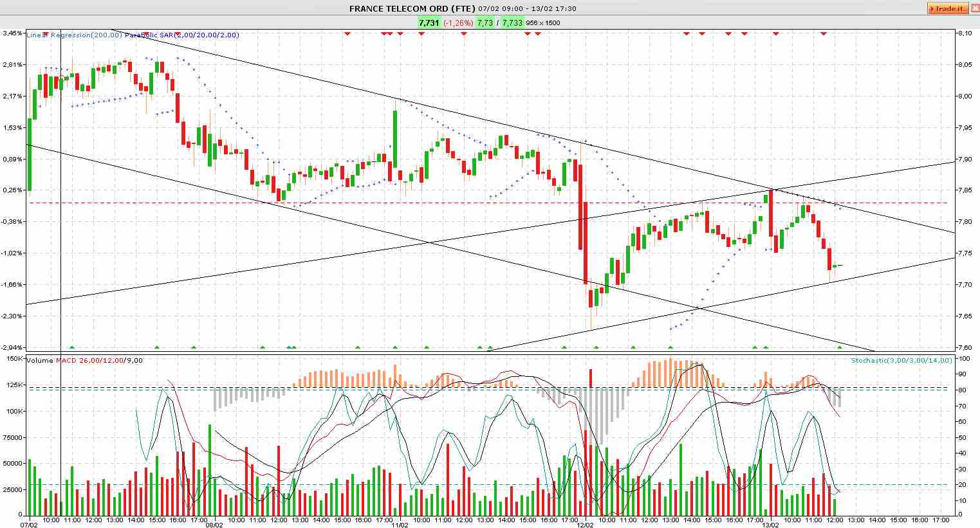The width and height of the screenshot is (980, 528).
Task: Click the 90 value on the stochastic scale
Action: coord(961,374)
